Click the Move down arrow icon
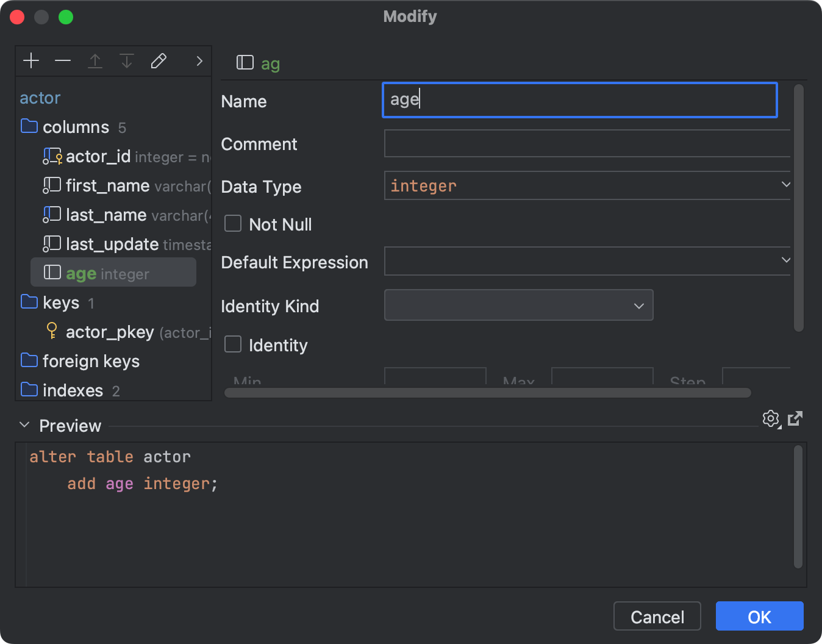822x644 pixels. tap(127, 60)
